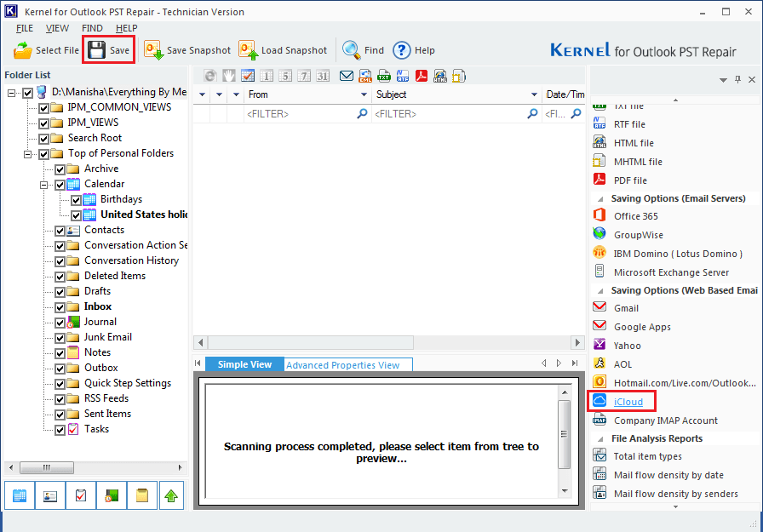Collapse the root PST file node
The height and width of the screenshot is (532, 763).
pyautogui.click(x=11, y=93)
